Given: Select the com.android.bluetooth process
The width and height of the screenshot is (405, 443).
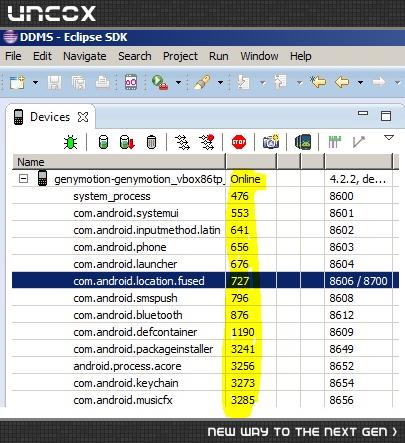Looking at the screenshot, I should point(205,315).
